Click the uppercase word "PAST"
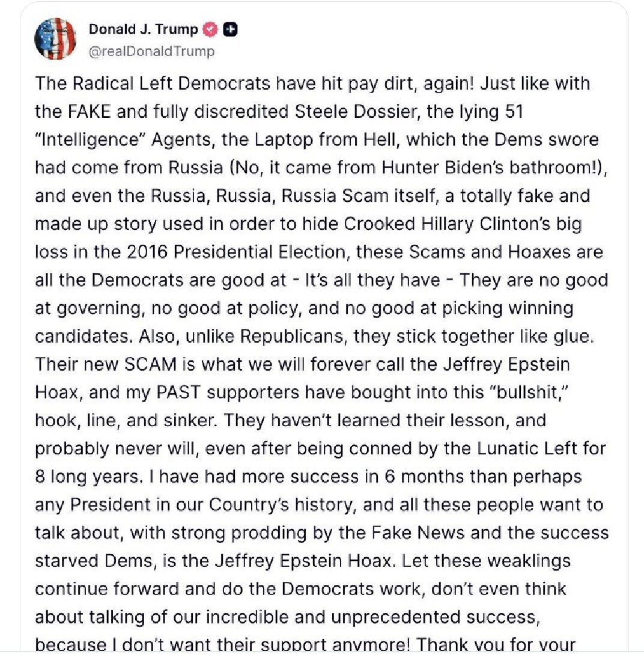This screenshot has width=644, height=663. [x=178, y=393]
